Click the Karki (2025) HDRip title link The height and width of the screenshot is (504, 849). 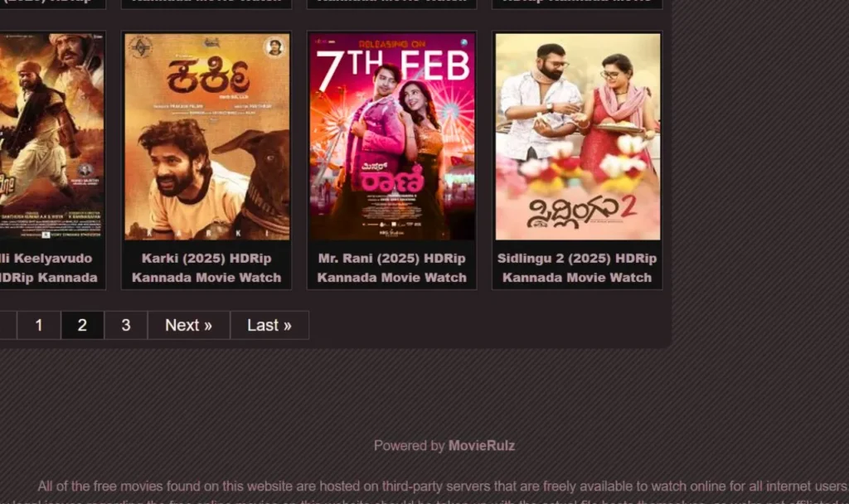pos(206,268)
